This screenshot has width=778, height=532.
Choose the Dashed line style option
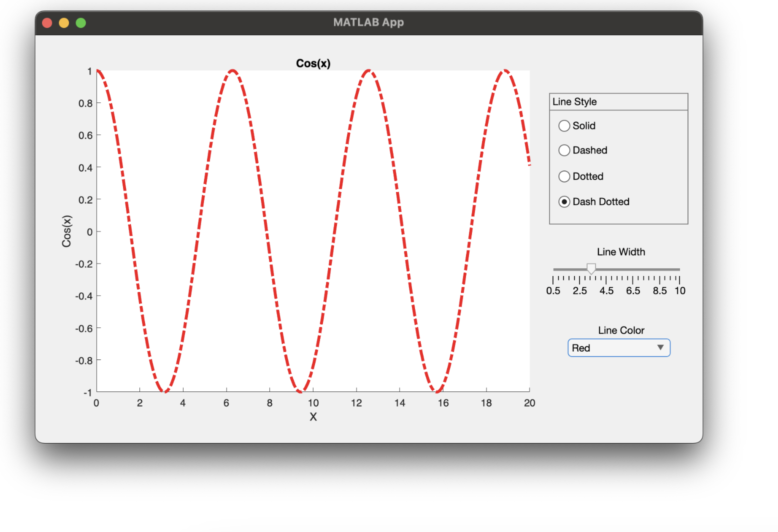pos(564,150)
